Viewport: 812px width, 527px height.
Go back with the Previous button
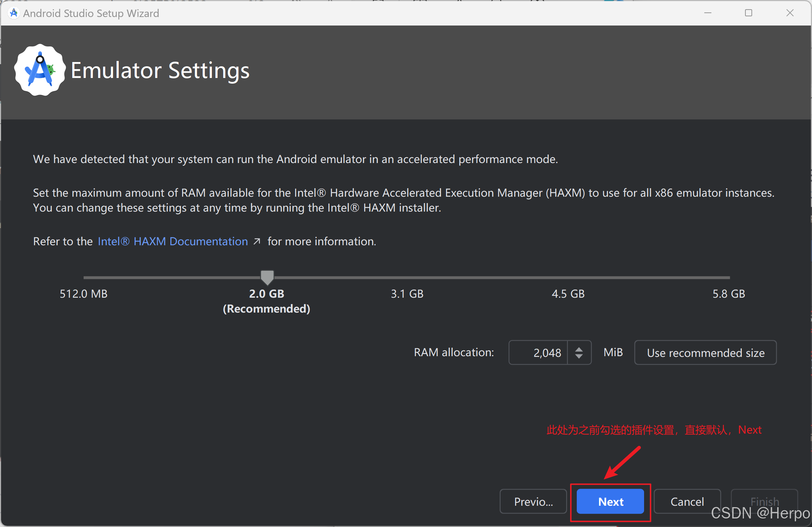tap(533, 501)
